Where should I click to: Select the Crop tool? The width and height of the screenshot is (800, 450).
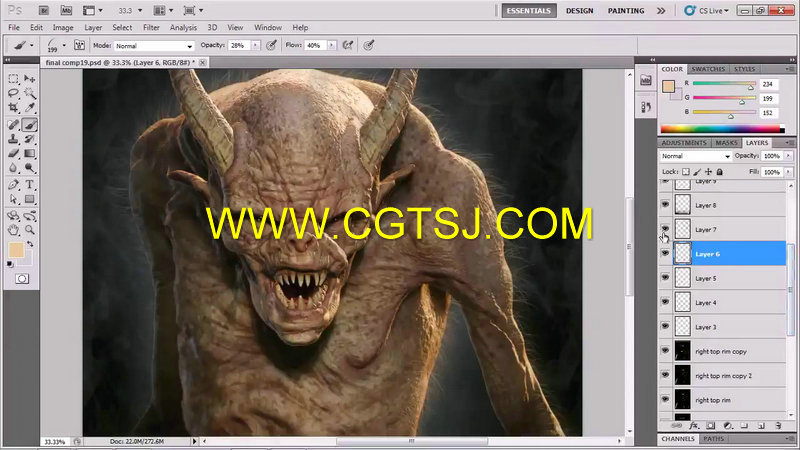tap(13, 107)
